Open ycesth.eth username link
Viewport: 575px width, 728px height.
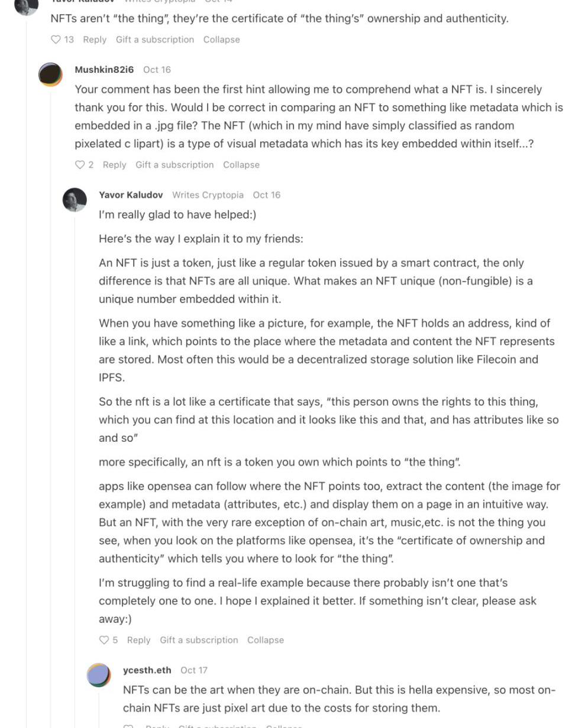[x=147, y=670]
